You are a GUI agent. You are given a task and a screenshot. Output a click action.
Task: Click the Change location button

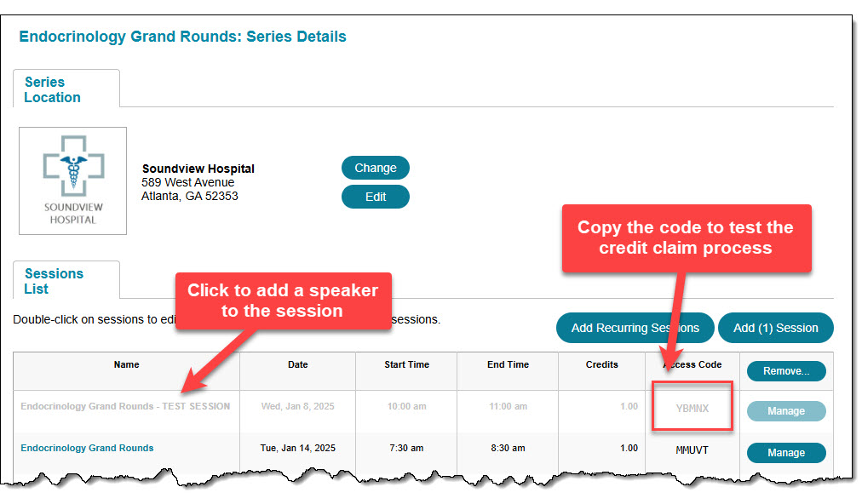(x=376, y=168)
